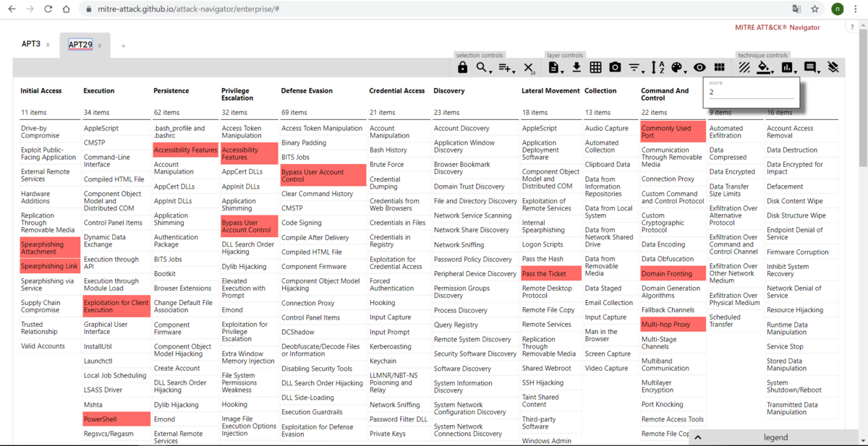Select Domain Fronting technique
The height and width of the screenshot is (446, 868).
(x=673, y=273)
